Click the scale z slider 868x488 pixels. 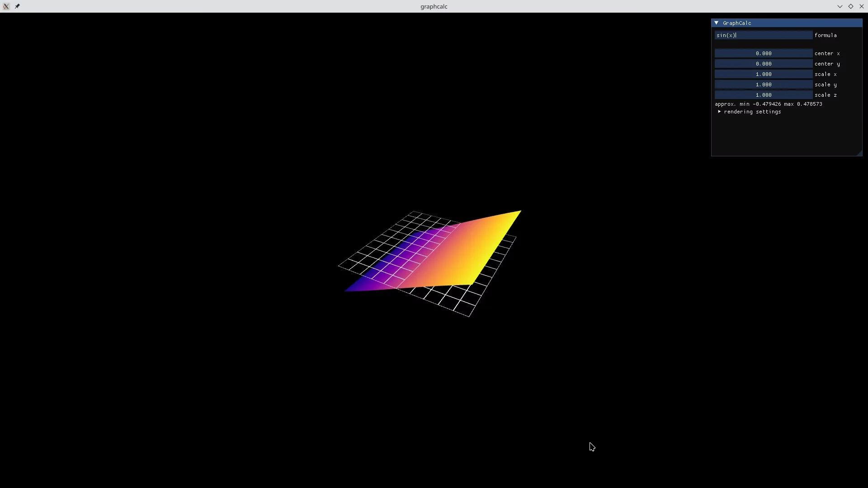(764, 95)
